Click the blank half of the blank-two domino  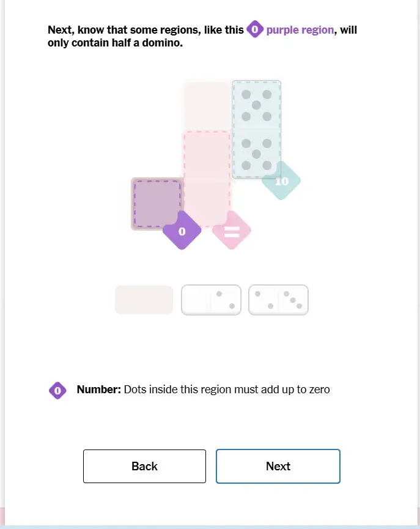click(x=197, y=300)
